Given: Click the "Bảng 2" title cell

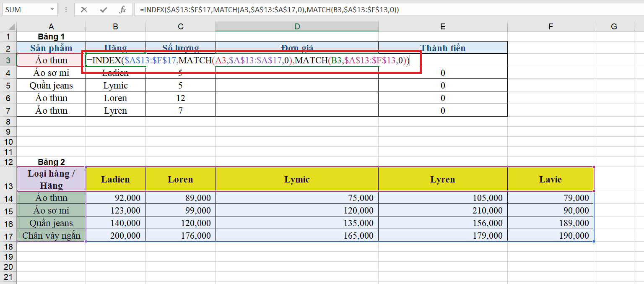Looking at the screenshot, I should point(51,162).
